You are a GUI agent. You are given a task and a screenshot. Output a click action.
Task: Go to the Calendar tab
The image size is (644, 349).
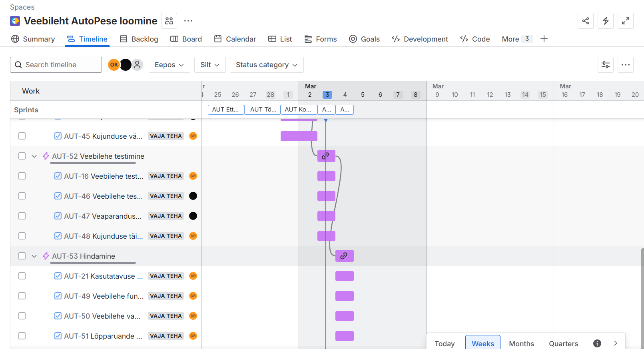[x=235, y=39]
